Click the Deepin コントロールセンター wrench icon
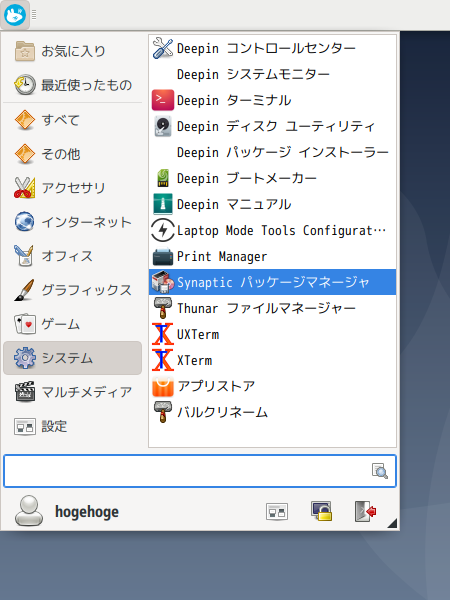 [163, 48]
